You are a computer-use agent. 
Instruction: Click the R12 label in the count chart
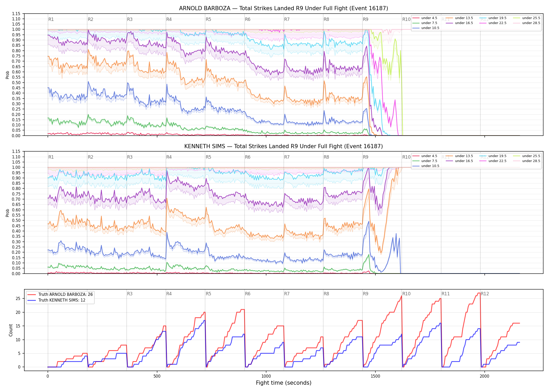485,294
